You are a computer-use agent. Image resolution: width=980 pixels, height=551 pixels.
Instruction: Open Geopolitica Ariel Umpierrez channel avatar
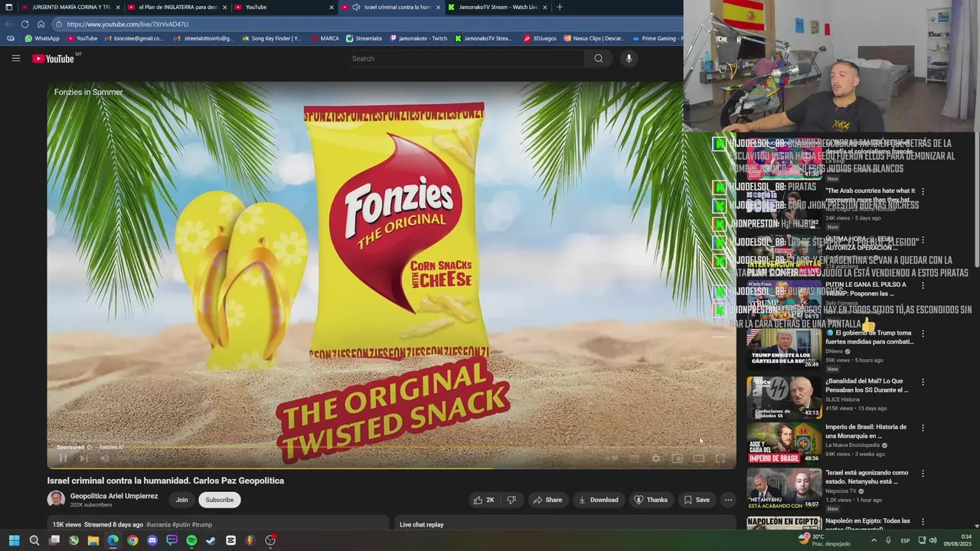56,500
